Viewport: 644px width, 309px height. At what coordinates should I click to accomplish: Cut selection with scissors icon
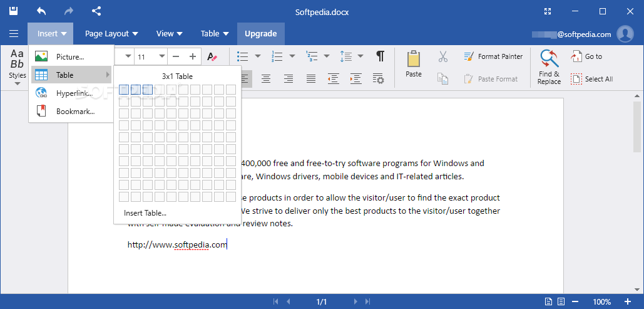tap(442, 56)
